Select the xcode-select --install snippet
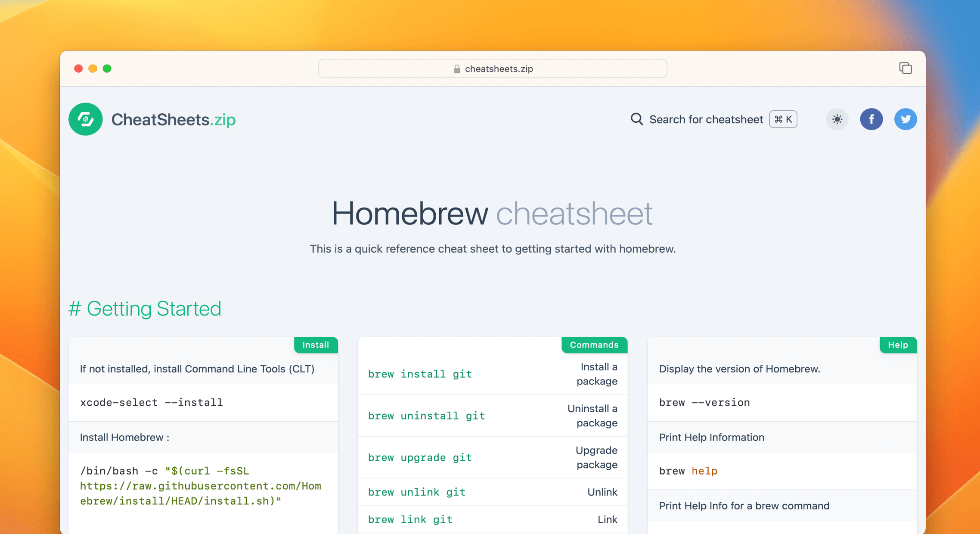 [152, 402]
